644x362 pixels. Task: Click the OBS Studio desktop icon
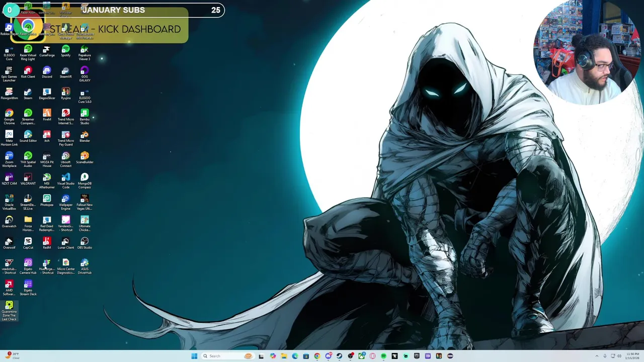(x=85, y=243)
